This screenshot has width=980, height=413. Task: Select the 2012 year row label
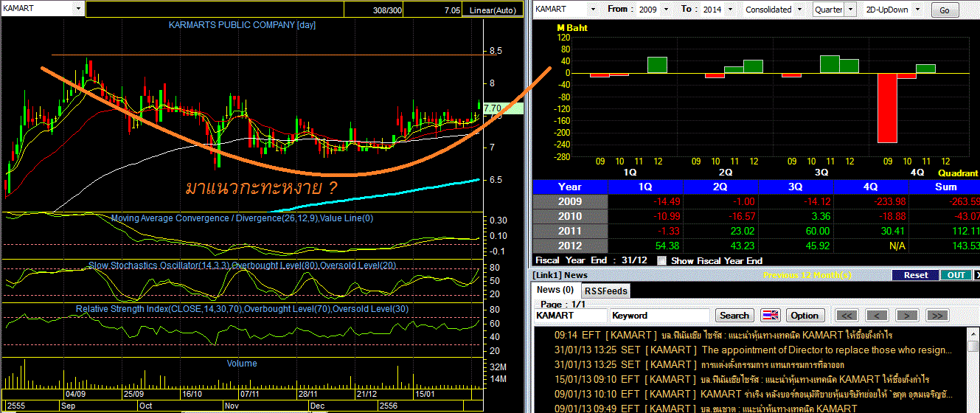click(x=569, y=246)
